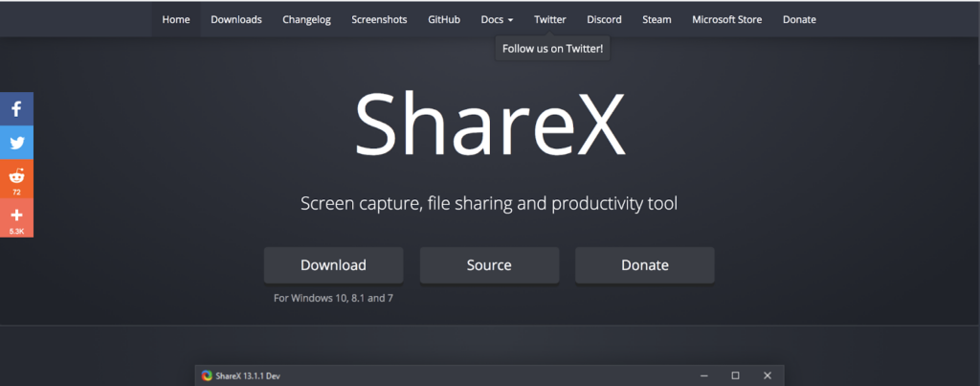This screenshot has width=980, height=386.
Task: Click the ShareX app logo in the embedded window title bar
Action: click(x=207, y=376)
